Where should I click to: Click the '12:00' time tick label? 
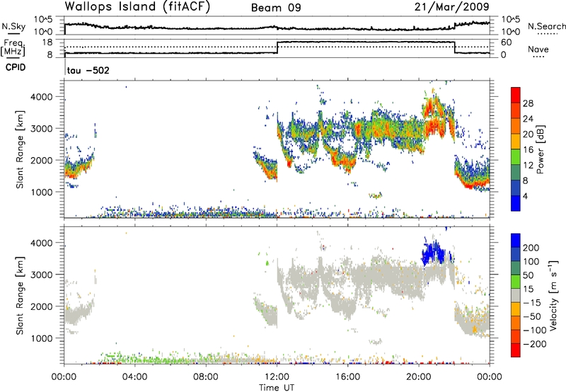[x=277, y=377]
